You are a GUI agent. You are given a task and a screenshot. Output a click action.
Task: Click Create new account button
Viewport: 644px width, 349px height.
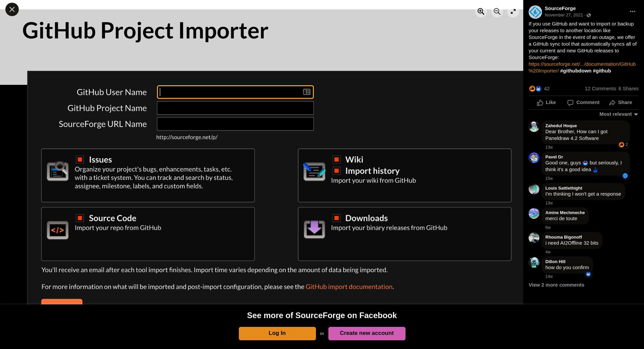coord(367,334)
